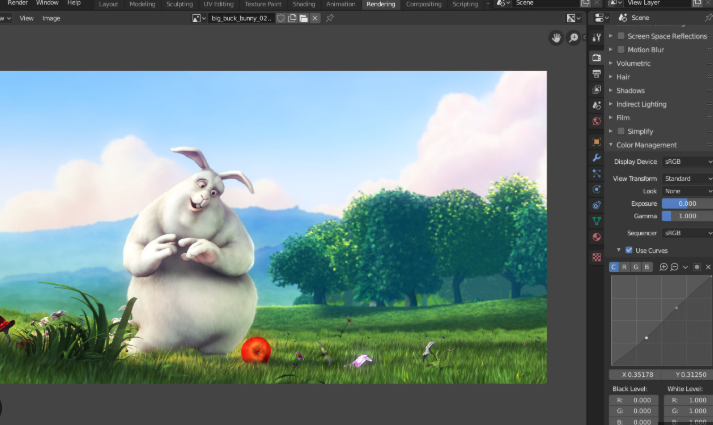Screen dimensions: 713x425
Task: Open the properties editor type dropdown
Action: coord(601,18)
